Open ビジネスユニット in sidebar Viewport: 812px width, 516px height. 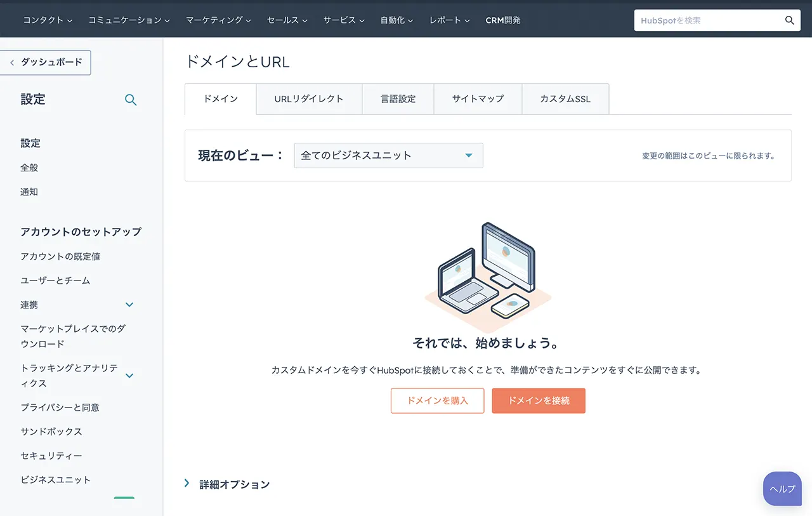click(x=55, y=480)
